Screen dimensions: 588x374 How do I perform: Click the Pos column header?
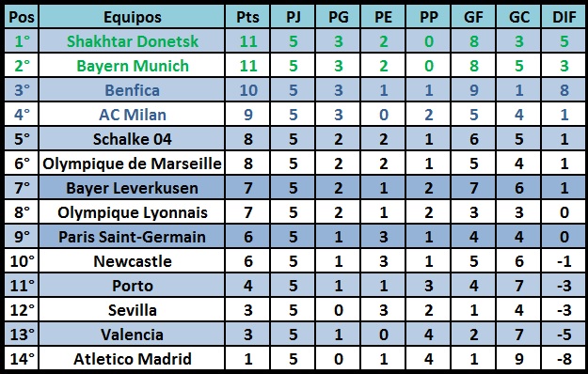22,17
